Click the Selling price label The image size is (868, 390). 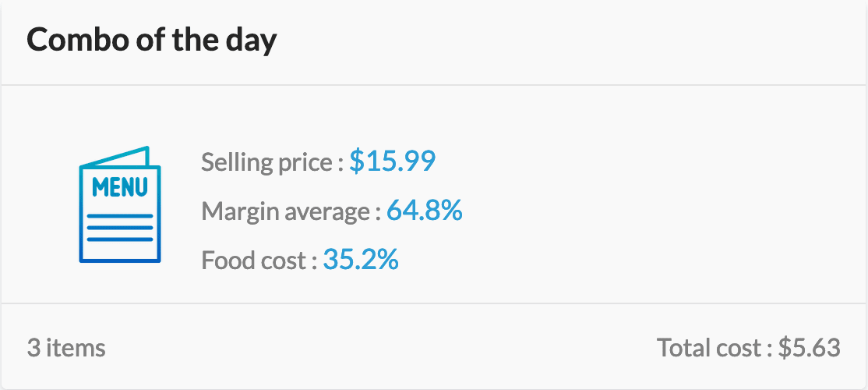point(273,163)
